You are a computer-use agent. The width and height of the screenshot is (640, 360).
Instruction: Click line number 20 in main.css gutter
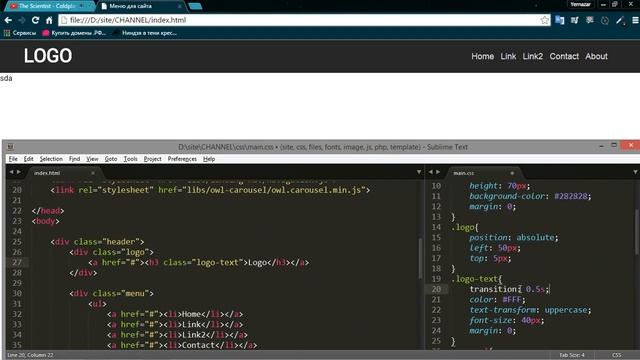point(436,289)
